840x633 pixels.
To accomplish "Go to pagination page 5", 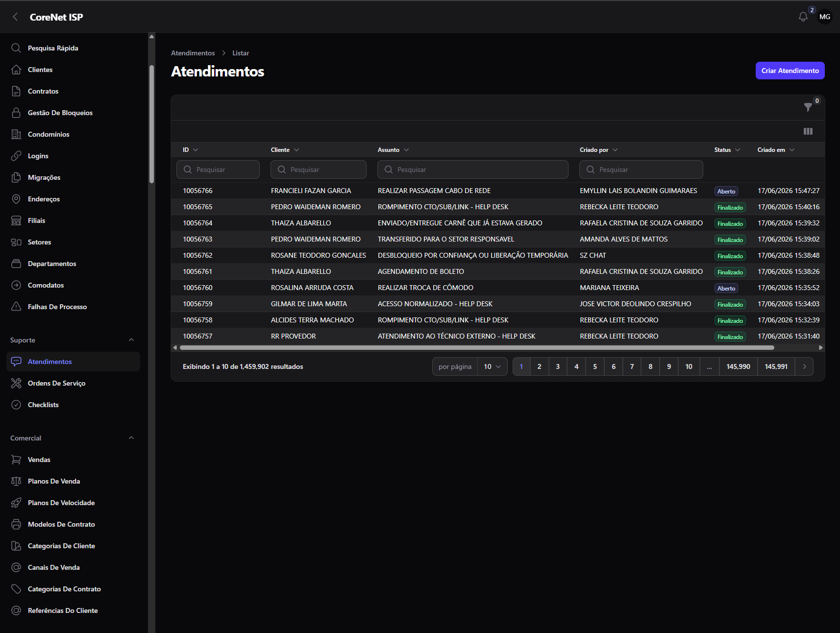I will tap(595, 366).
